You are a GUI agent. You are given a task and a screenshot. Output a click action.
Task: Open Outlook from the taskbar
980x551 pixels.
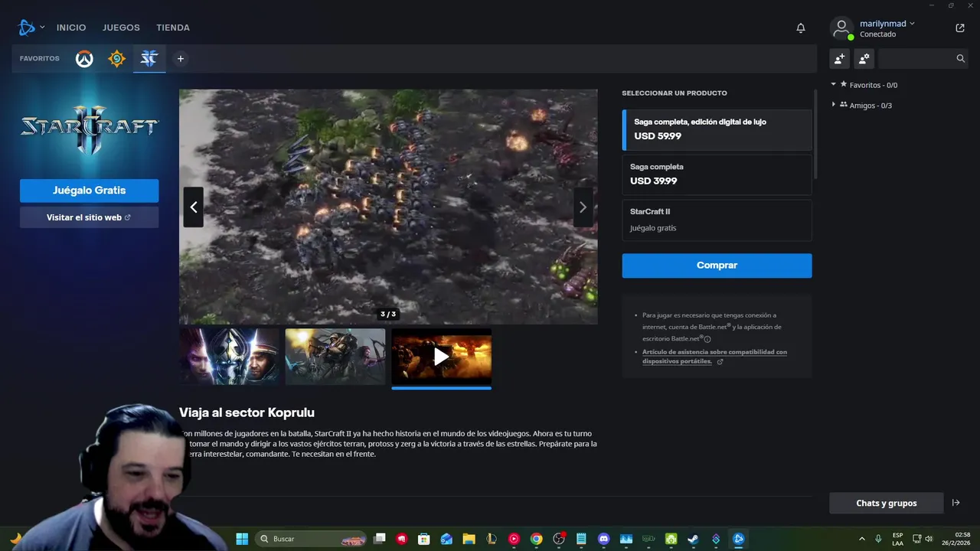tap(446, 539)
